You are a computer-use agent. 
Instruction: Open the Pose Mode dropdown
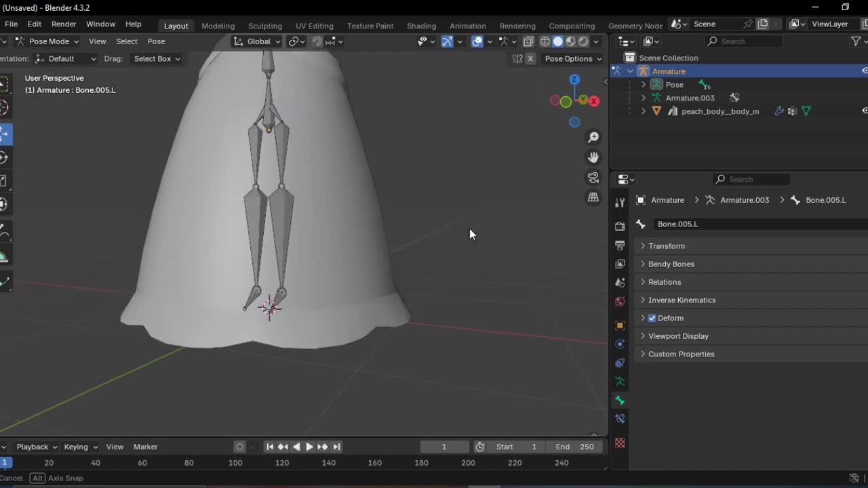tap(47, 41)
